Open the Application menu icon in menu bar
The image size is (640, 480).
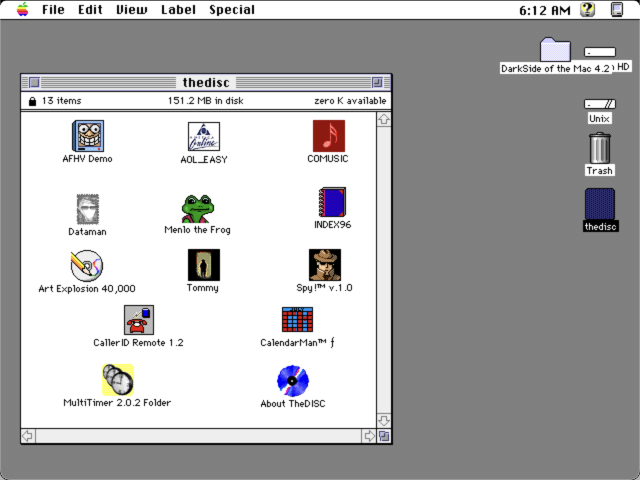617,9
